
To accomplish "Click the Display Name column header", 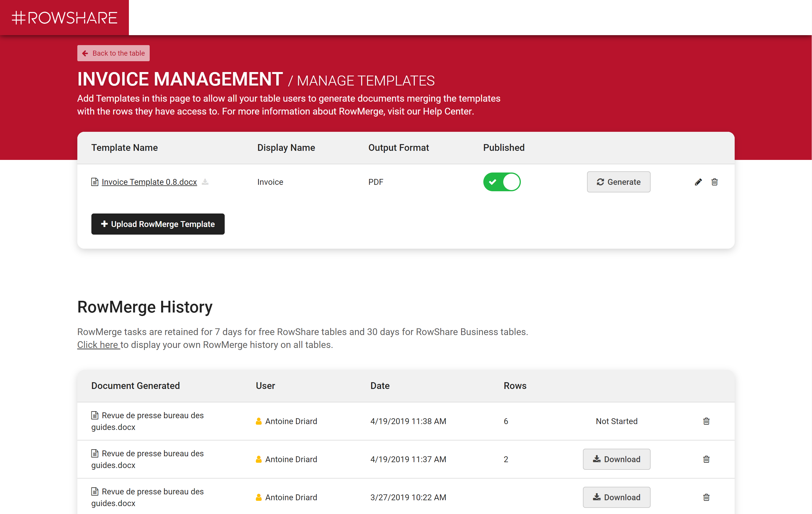I will 286,148.
